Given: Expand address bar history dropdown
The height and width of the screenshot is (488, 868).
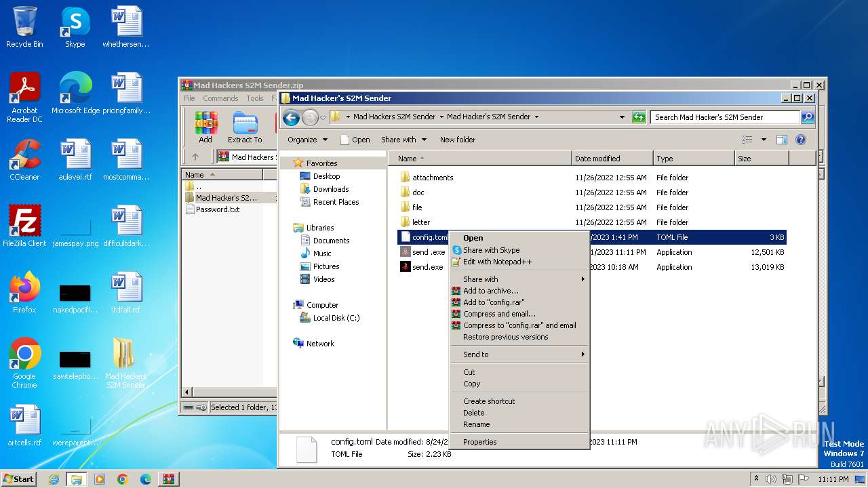Looking at the screenshot, I should tap(622, 117).
